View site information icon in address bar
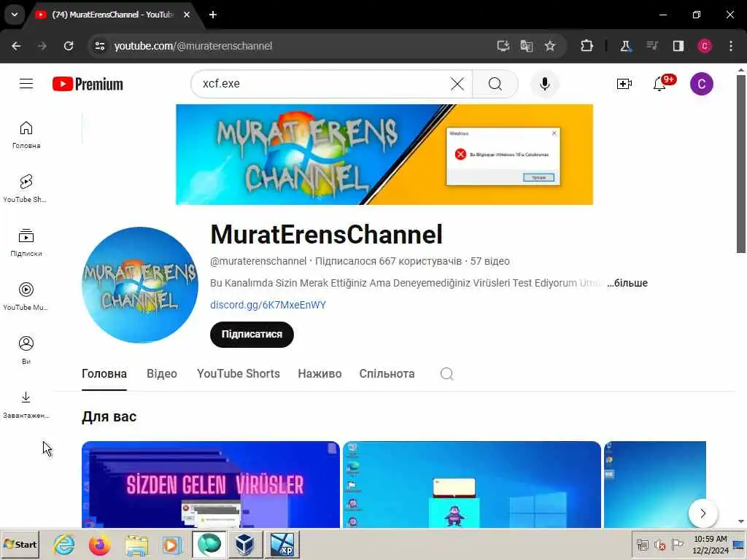The width and height of the screenshot is (747, 560). click(99, 46)
